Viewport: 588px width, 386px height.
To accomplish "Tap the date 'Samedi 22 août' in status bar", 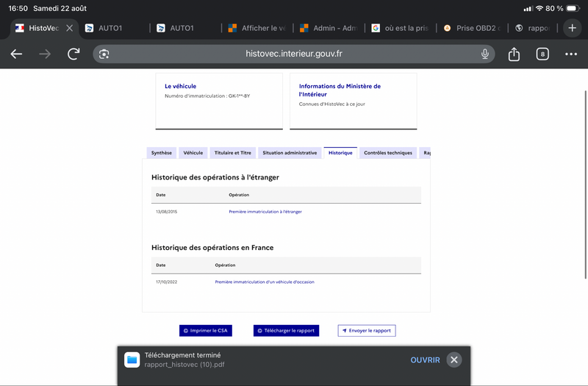I will click(x=60, y=8).
